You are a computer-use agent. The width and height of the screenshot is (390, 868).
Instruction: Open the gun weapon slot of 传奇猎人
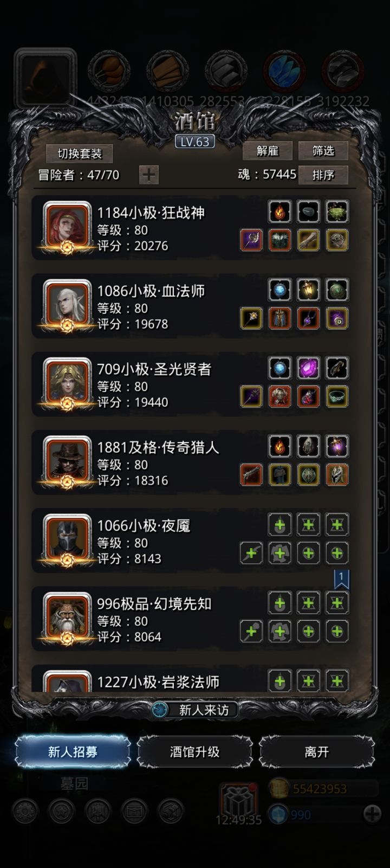coord(251,475)
